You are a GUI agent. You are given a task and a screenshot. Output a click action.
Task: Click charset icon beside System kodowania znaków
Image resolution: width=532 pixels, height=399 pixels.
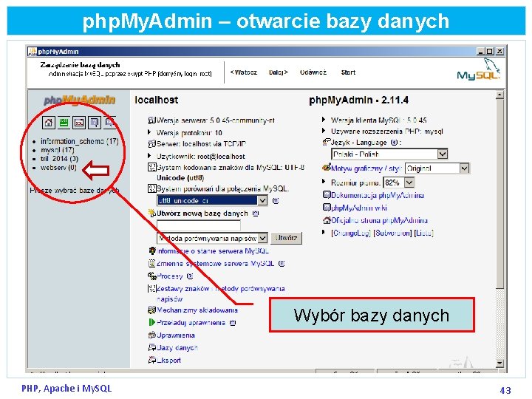[x=151, y=167]
